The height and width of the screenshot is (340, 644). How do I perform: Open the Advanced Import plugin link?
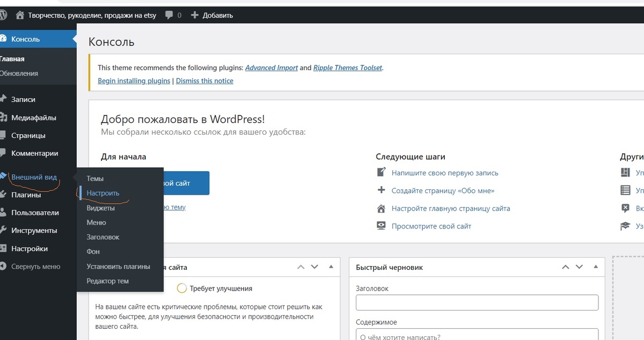point(272,68)
